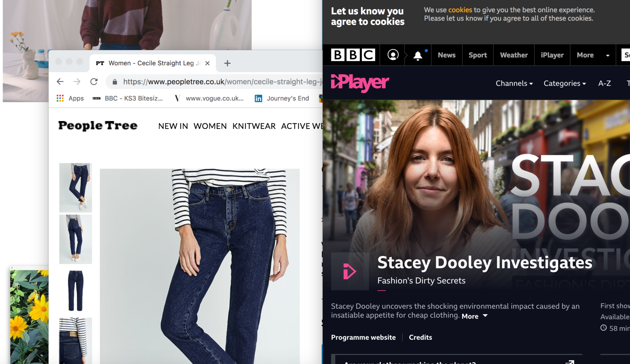Play Stacey Dooley Investigates episode
Viewport: 630px width, 364px height.
coord(350,271)
